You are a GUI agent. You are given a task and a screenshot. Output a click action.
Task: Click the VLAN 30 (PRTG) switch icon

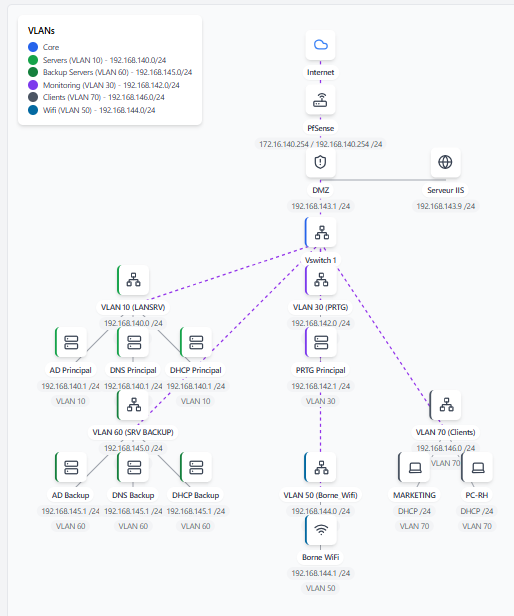click(x=321, y=280)
